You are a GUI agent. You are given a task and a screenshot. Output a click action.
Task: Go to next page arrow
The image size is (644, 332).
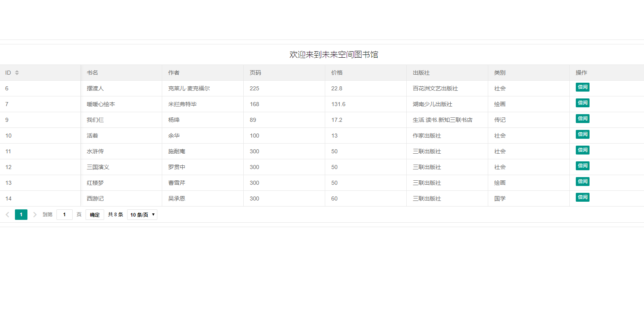pyautogui.click(x=35, y=215)
